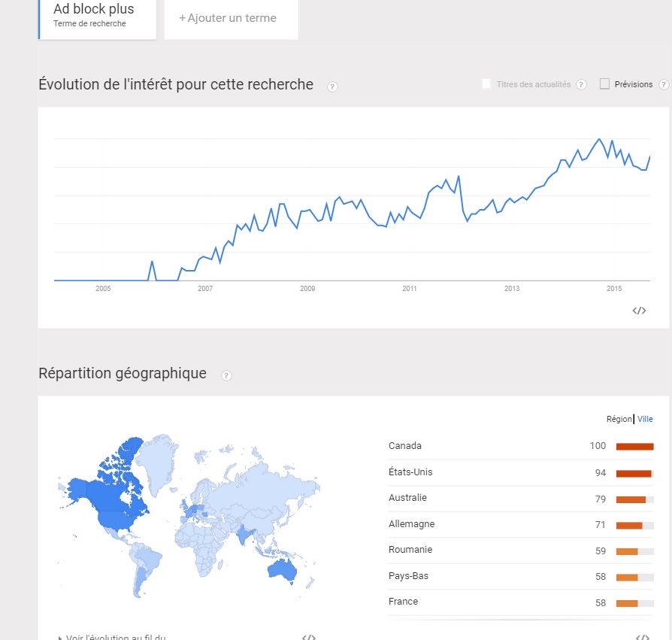Click the 'Évolution de l'intérêt pour cette recherche' heading

tap(176, 84)
